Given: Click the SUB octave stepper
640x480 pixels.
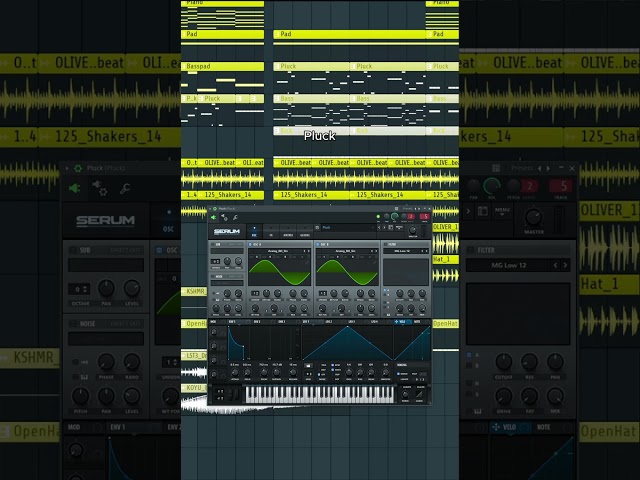Looking at the screenshot, I should click(215, 262).
